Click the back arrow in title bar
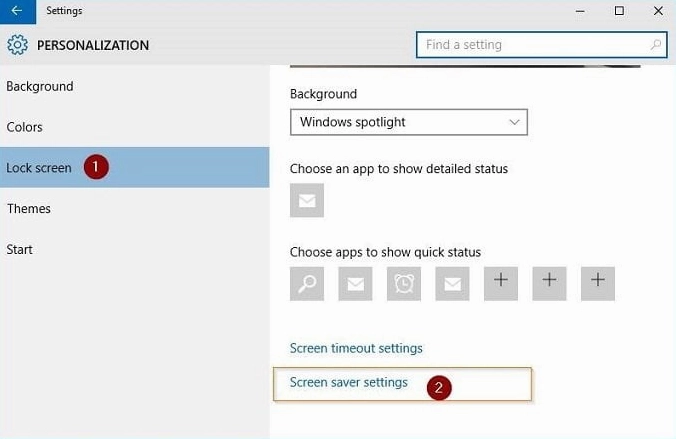The width and height of the screenshot is (676, 439). pos(17,11)
